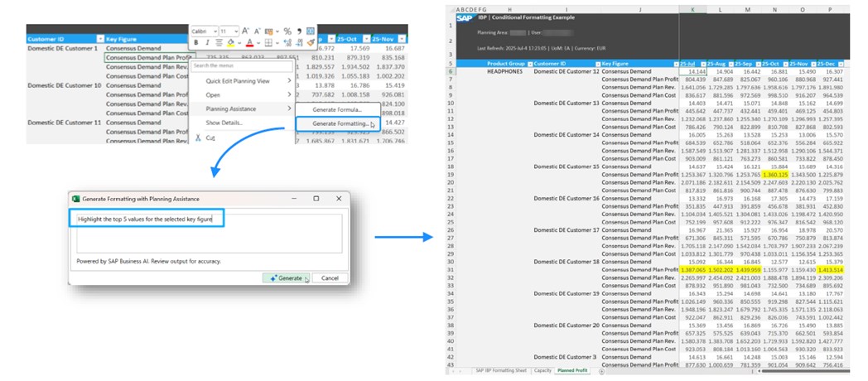Click the add new sheet plus icon
Viewport: 868px width, 381px height.
601,370
